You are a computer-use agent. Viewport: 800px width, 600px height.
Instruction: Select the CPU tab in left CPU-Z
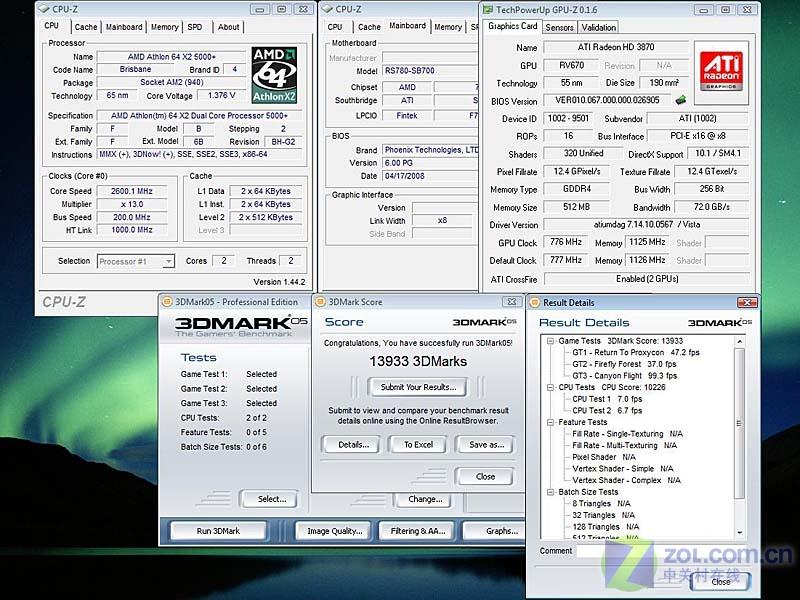[52, 26]
